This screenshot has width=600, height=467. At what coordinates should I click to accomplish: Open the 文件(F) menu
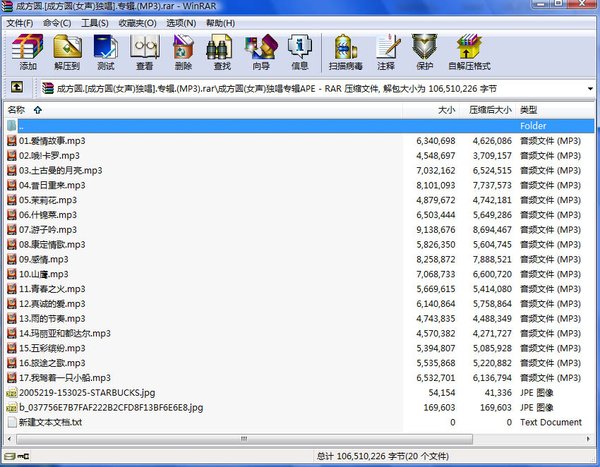(20, 23)
